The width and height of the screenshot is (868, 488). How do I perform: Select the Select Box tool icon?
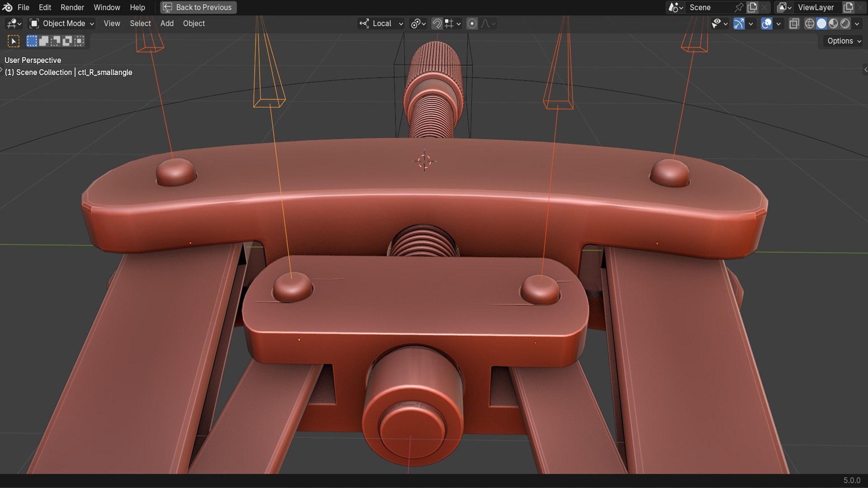click(x=14, y=41)
